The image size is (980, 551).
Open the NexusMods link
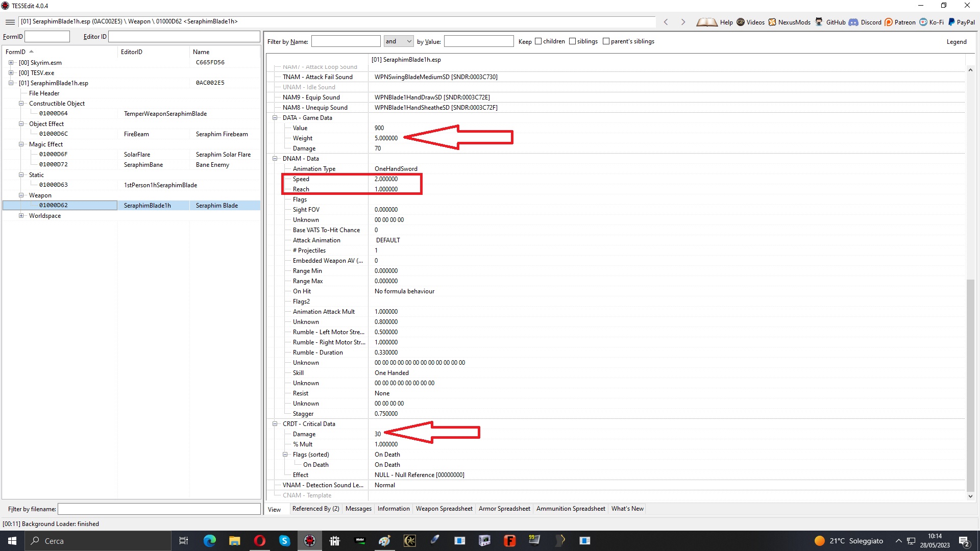pos(789,22)
